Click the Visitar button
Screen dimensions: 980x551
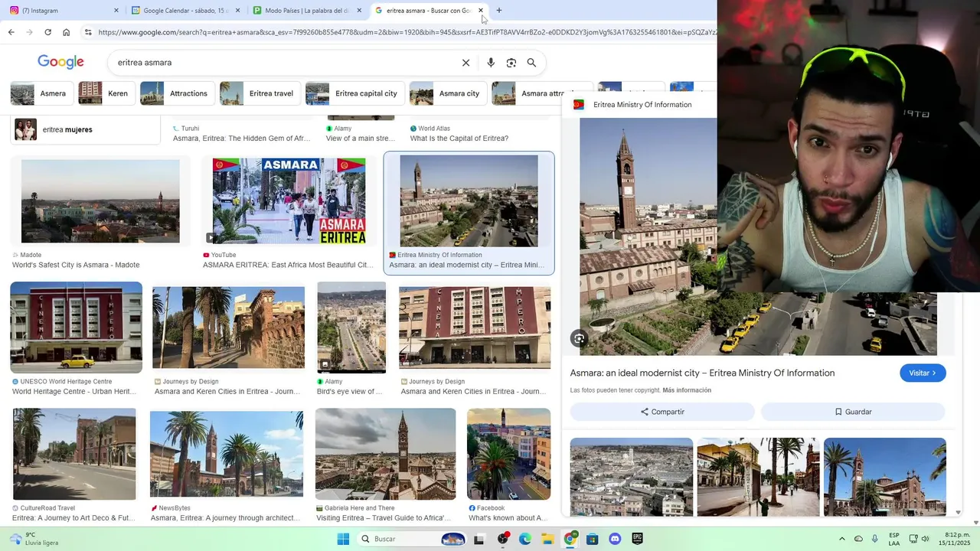(x=923, y=373)
